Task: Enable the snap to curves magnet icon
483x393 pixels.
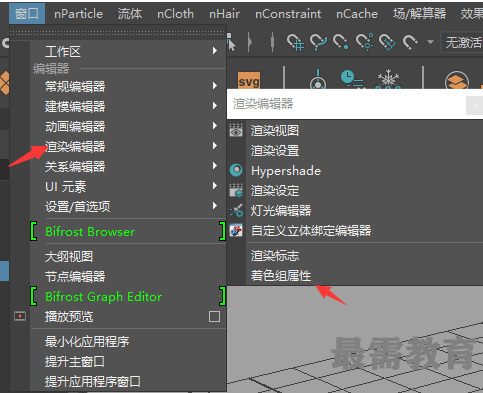Action: (x=318, y=42)
